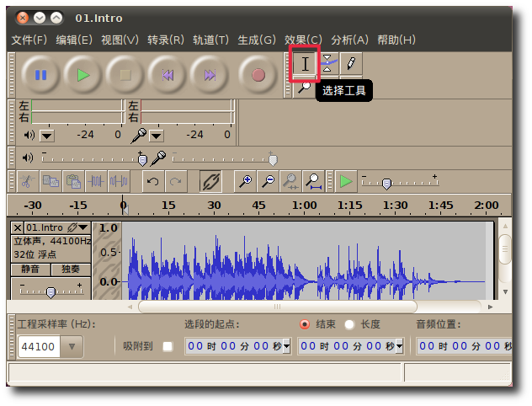Pick the pencil Draw tool

click(x=350, y=63)
